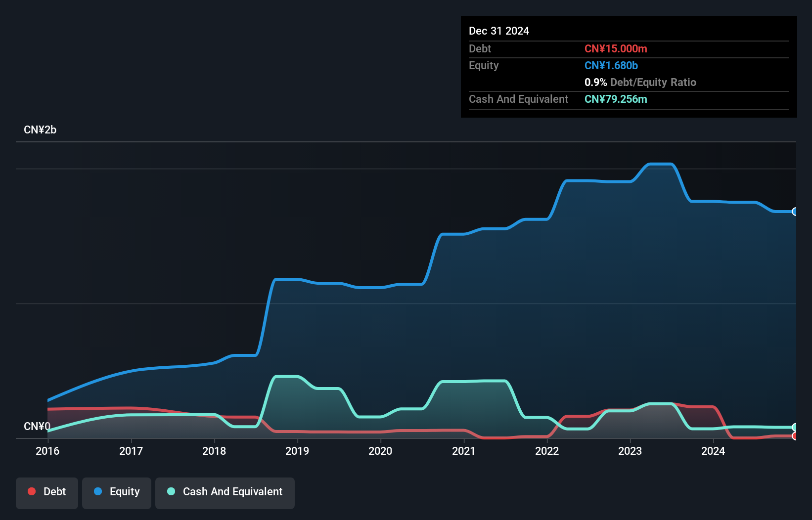Click the Dec 31 2024 tooltip date
Screen dimensions: 812x520
[x=499, y=31]
